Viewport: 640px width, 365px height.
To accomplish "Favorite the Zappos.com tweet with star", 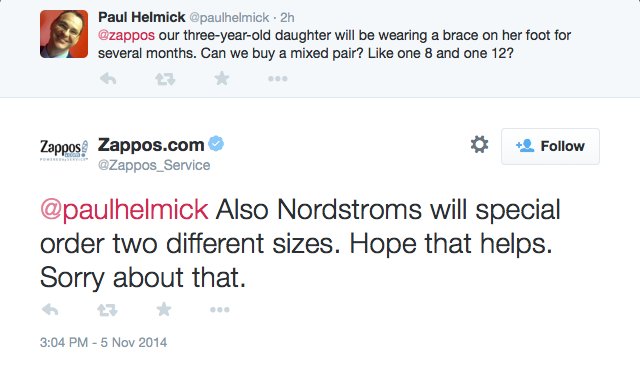I will coord(164,309).
